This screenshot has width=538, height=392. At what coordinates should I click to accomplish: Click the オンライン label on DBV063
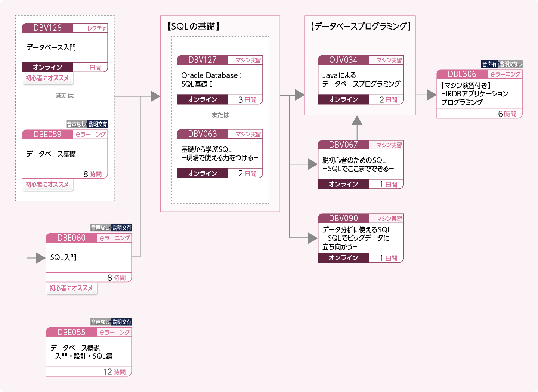click(202, 173)
